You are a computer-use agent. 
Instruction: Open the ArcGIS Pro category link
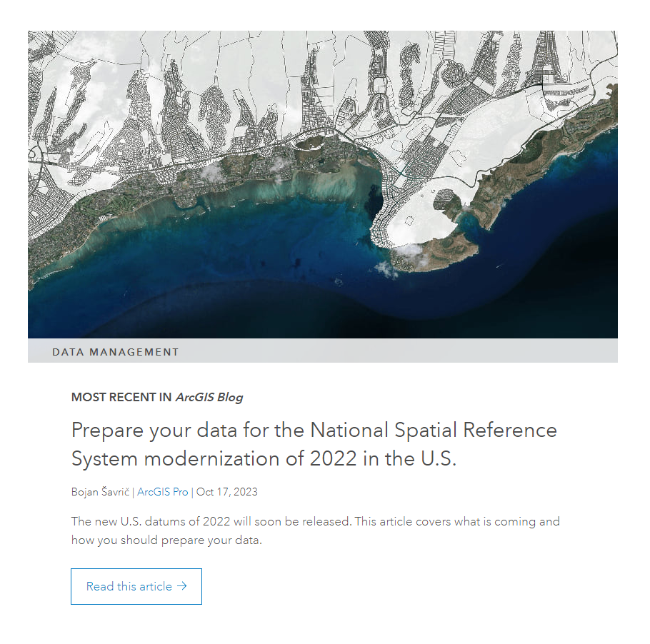click(163, 492)
